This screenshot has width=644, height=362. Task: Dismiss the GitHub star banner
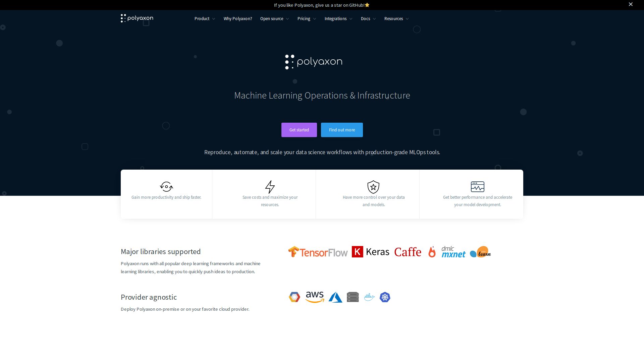631,4
